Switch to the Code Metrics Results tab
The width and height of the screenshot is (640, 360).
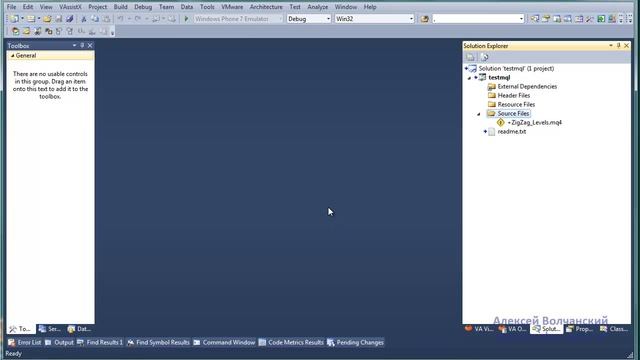click(291, 342)
